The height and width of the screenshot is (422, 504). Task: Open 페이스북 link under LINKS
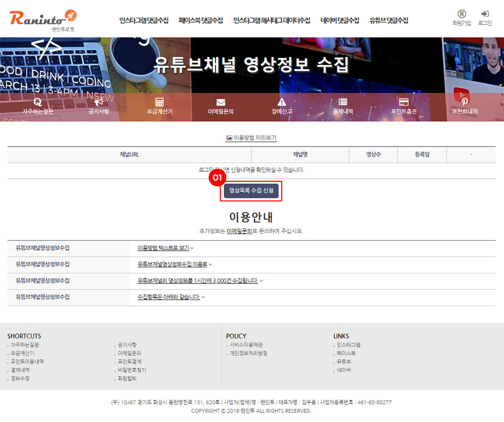(346, 354)
